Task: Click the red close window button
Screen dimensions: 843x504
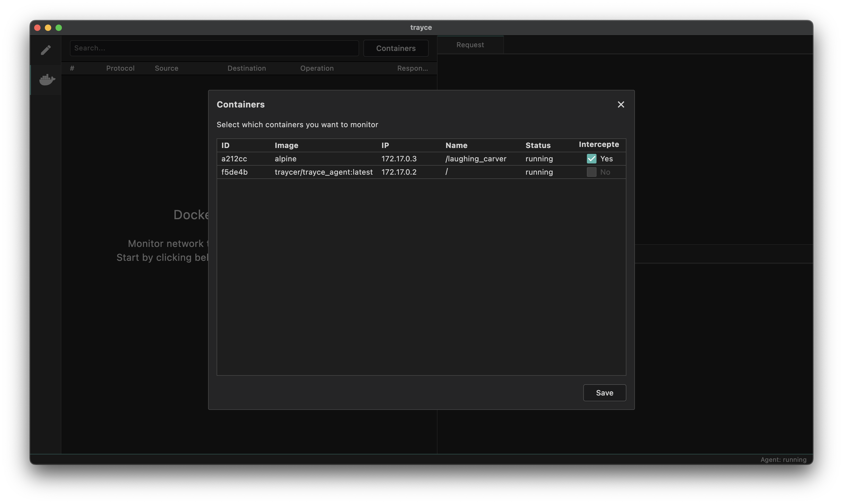Action: pos(37,28)
